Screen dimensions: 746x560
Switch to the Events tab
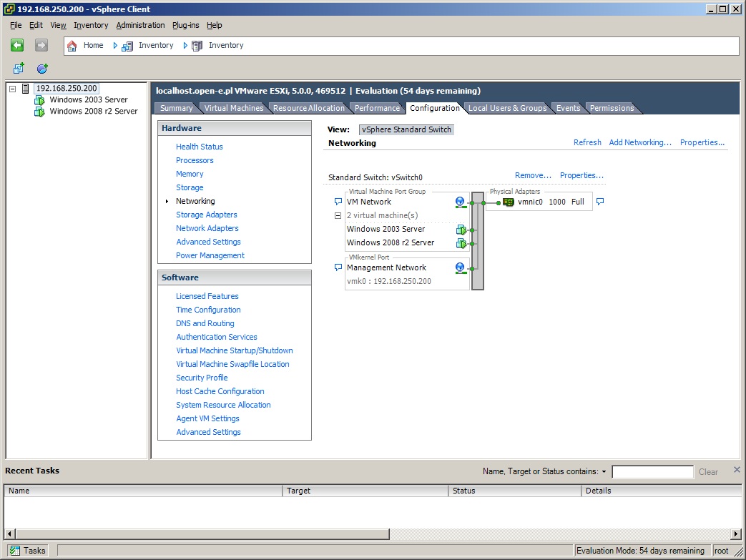pos(568,108)
